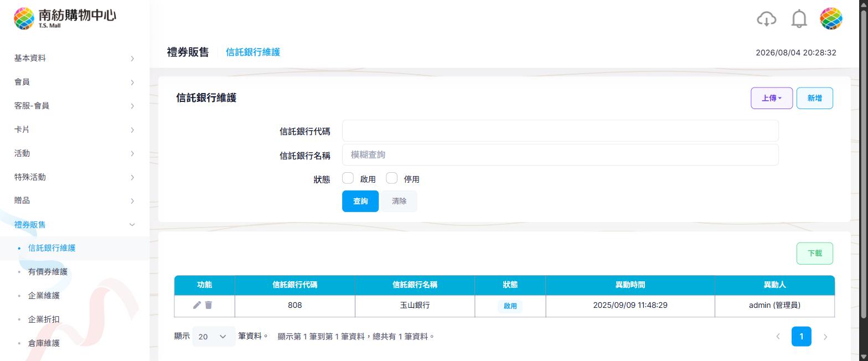Click the 禮券販售 page title

point(188,52)
